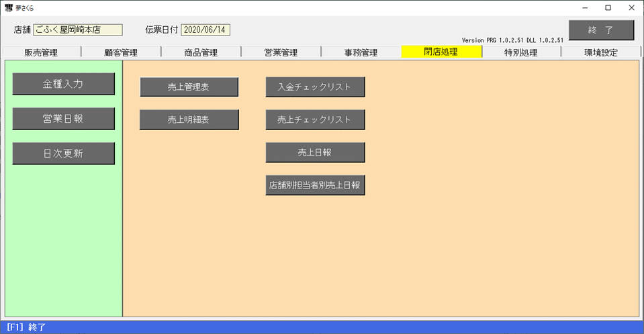Click [F1] 終了 in the status bar
The width and height of the screenshot is (644, 334).
coord(26,327)
